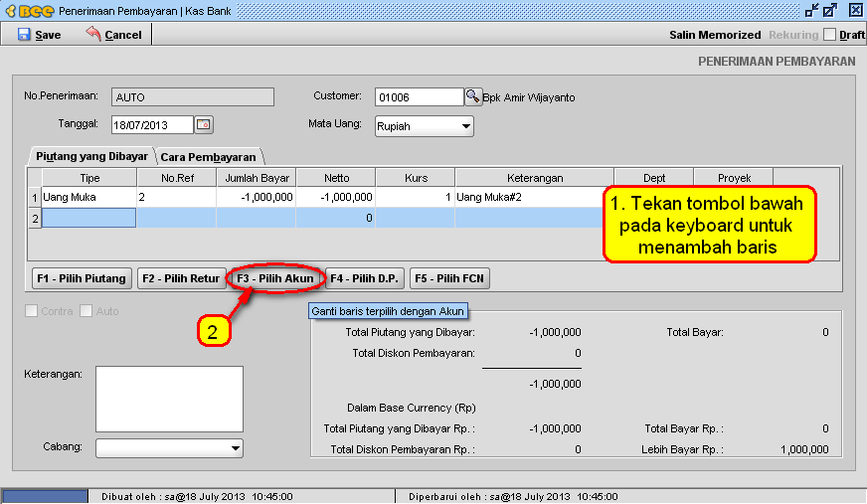Click the Netto cell in row 1
The height and width of the screenshot is (504, 867).
coord(336,197)
